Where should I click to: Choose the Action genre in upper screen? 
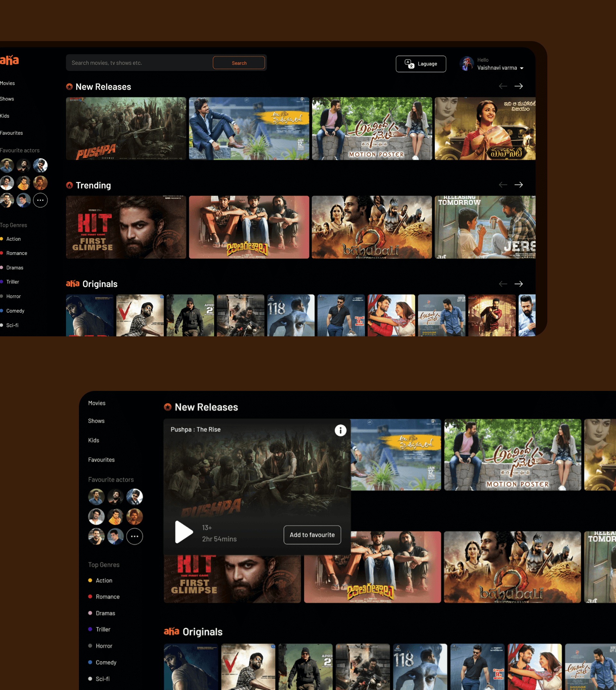pyautogui.click(x=11, y=239)
